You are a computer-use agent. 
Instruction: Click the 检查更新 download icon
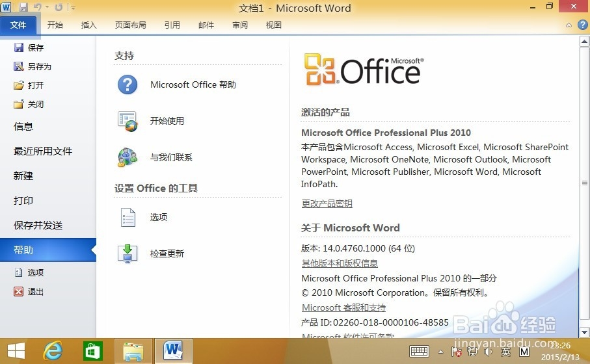[127, 253]
